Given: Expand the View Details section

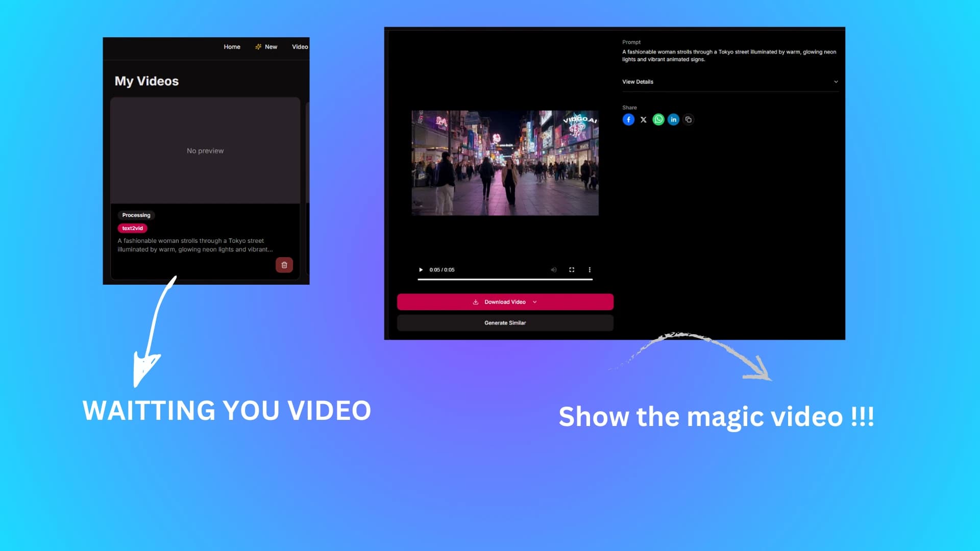Looking at the screenshot, I should (x=731, y=82).
